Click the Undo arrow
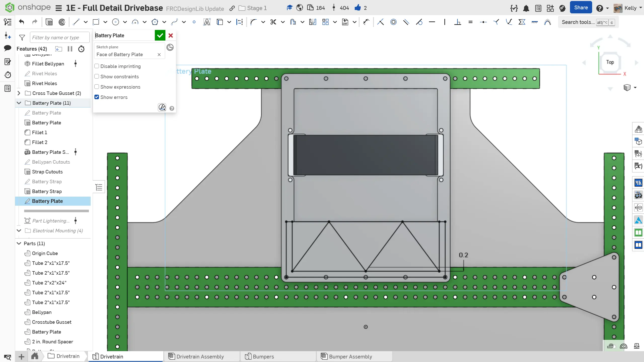This screenshot has height=362, width=644. click(x=22, y=22)
